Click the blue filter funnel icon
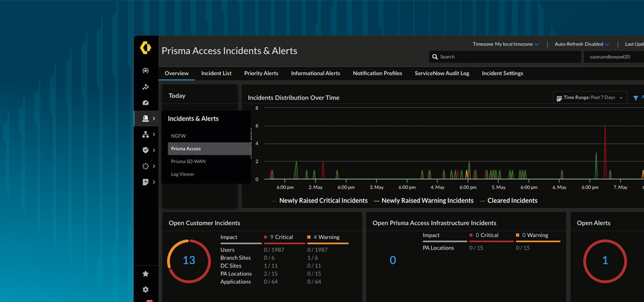The width and height of the screenshot is (644, 302). [635, 98]
